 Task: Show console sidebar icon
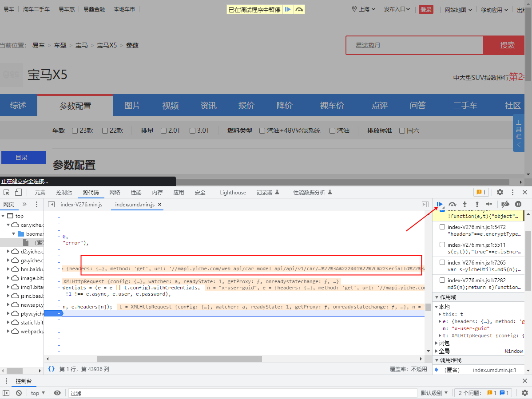point(6,393)
